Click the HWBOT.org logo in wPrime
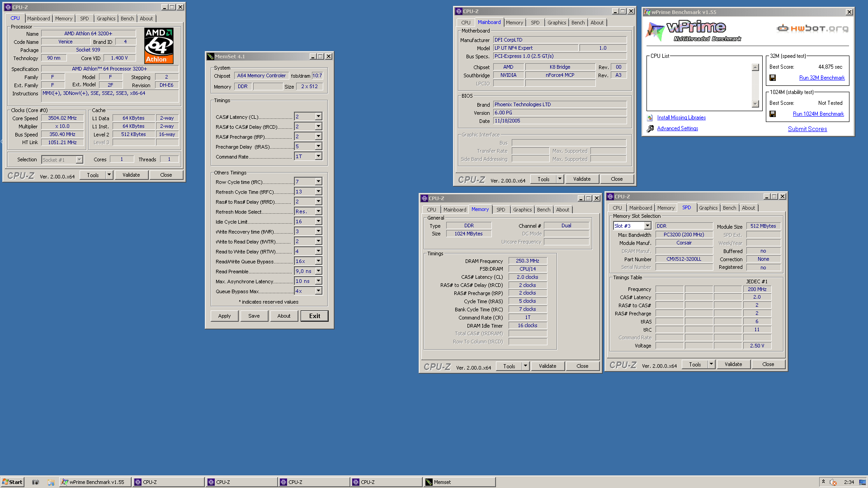The height and width of the screenshot is (488, 868). [812, 28]
